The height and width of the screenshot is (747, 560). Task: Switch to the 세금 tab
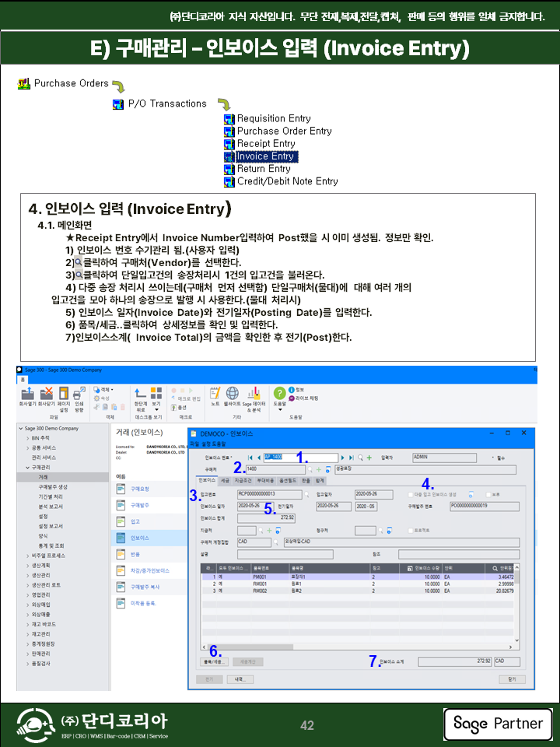(225, 481)
